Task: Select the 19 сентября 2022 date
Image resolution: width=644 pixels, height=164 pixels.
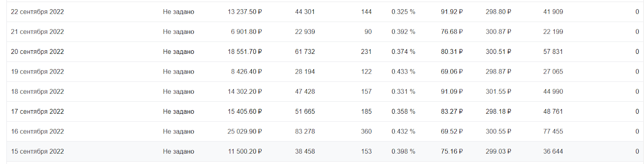Action: click(37, 72)
